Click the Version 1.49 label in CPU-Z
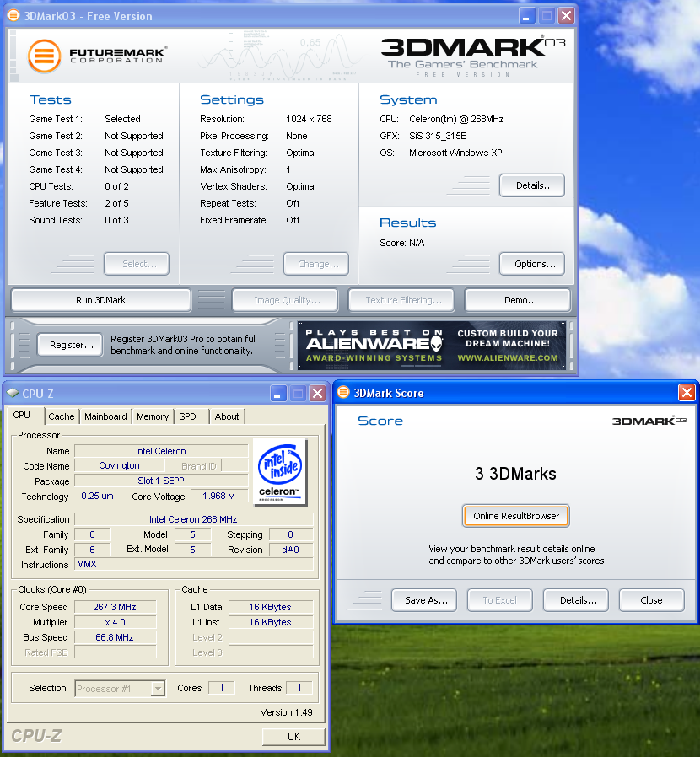Image resolution: width=700 pixels, height=757 pixels. tap(286, 712)
